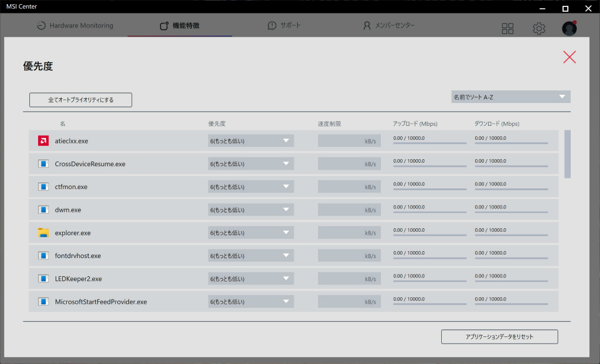Open priority dropdown for MicrosoftStartFeedProvider.exe
600x364 pixels.
[251, 301]
